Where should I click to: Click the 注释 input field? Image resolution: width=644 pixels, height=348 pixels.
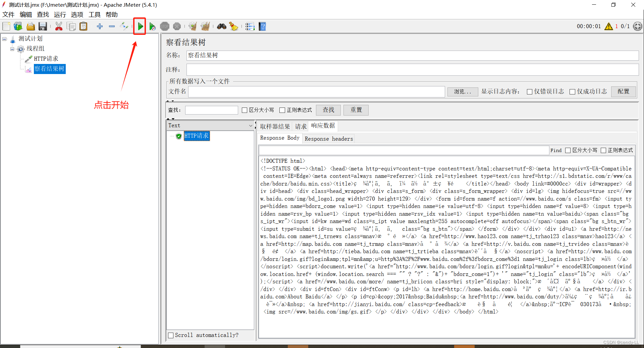pyautogui.click(x=413, y=70)
